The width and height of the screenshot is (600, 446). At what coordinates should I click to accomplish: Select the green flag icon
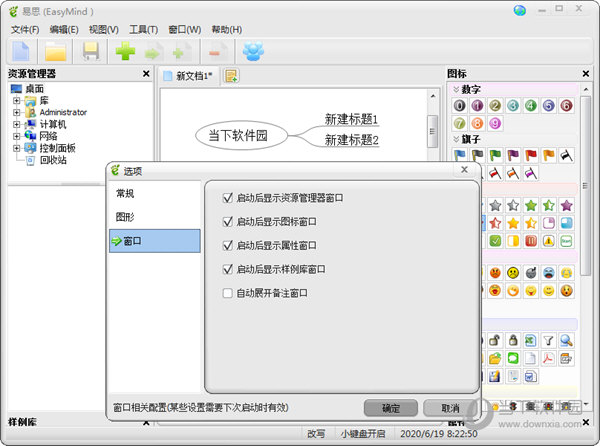tap(495, 155)
